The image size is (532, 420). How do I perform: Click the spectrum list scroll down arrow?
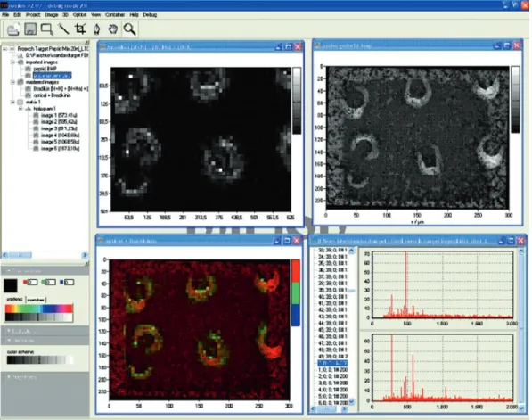point(351,401)
